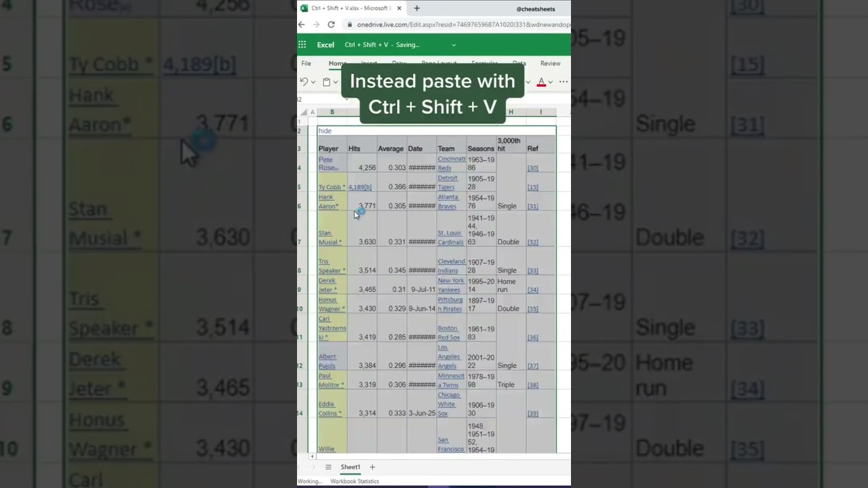Select all cells with the corner triangle
Image resolution: width=868 pixels, height=488 pixels.
302,112
